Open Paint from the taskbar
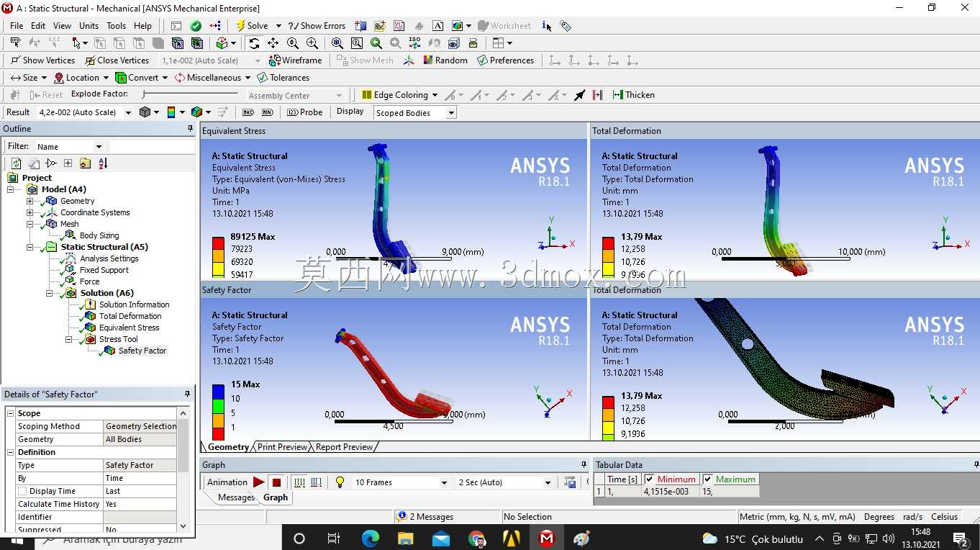The image size is (980, 550). (581, 538)
